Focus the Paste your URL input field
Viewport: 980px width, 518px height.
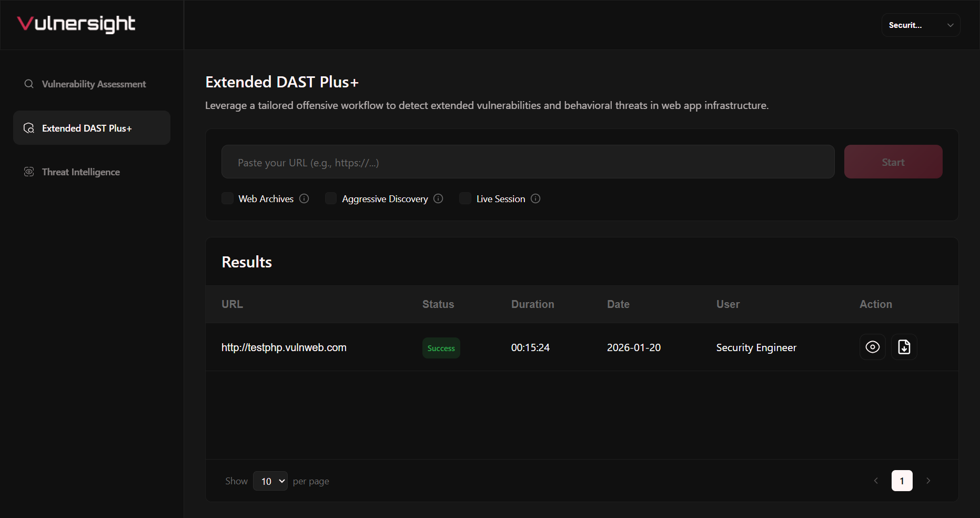click(x=528, y=162)
